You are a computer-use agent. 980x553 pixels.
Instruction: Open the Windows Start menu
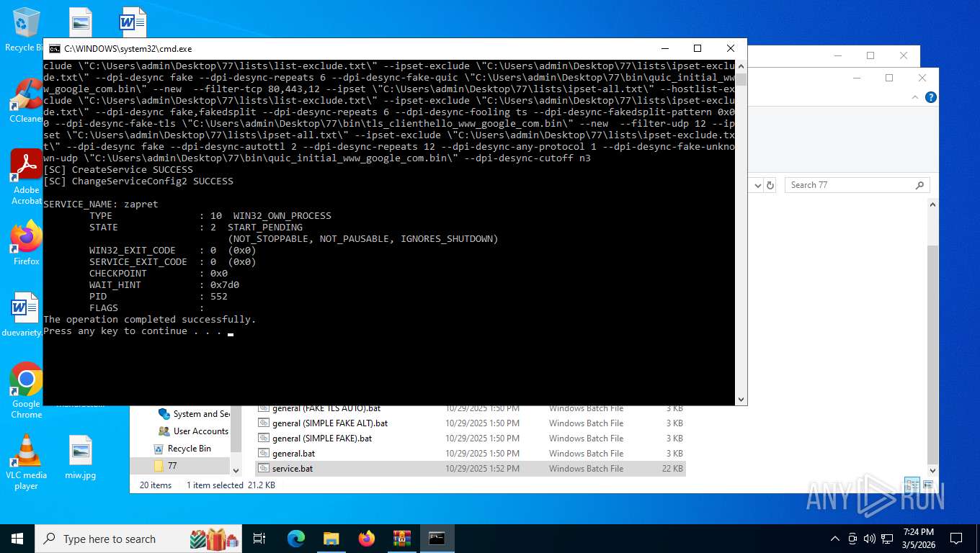click(x=17, y=539)
